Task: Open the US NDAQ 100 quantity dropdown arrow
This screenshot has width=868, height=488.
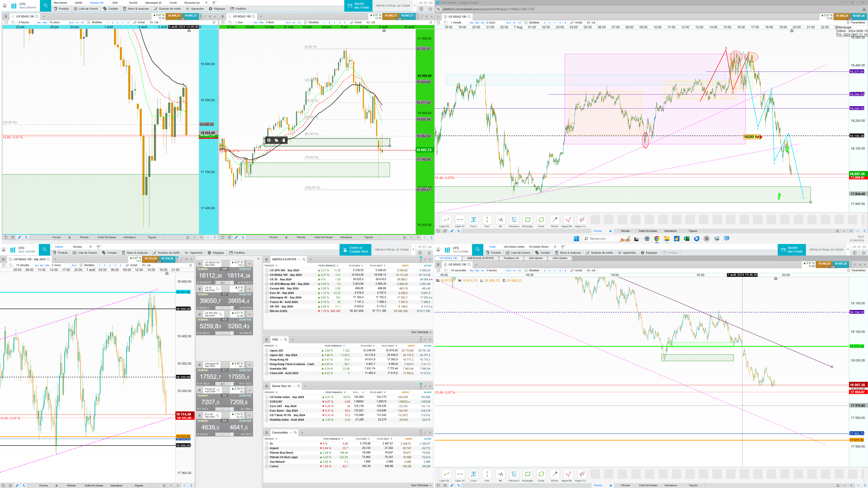Action: click(x=232, y=283)
